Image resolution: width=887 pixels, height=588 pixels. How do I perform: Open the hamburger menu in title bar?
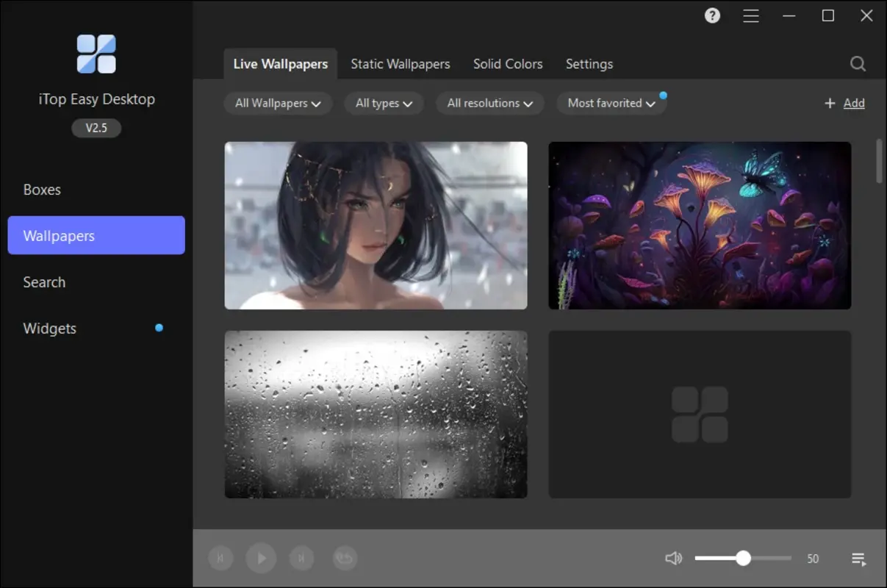(x=751, y=15)
